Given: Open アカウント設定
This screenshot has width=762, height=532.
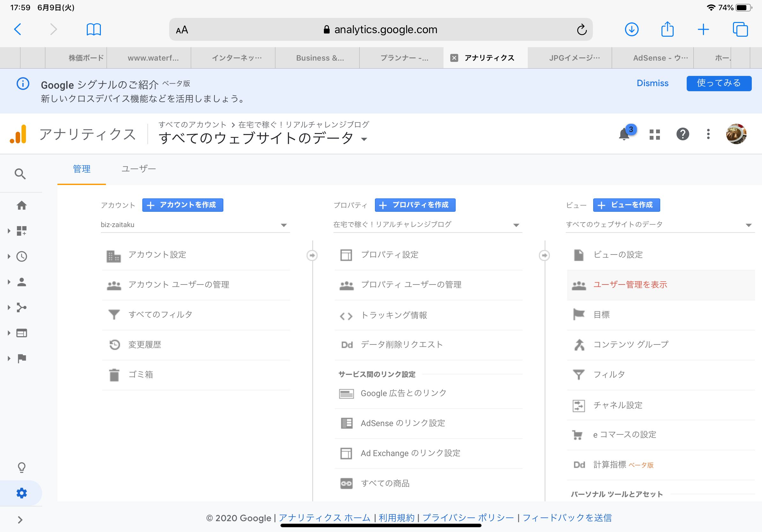Looking at the screenshot, I should point(196,255).
